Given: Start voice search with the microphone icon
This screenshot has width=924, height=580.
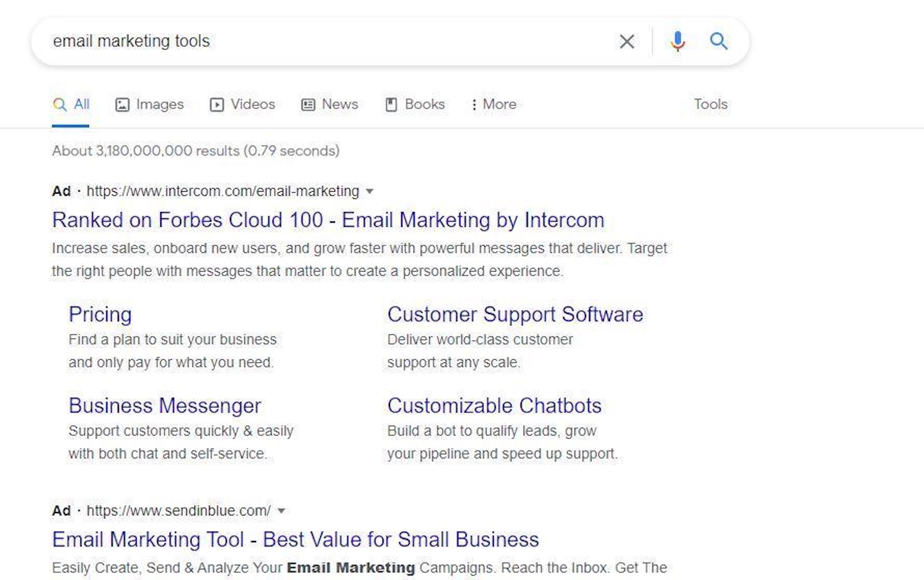Looking at the screenshot, I should click(678, 42).
